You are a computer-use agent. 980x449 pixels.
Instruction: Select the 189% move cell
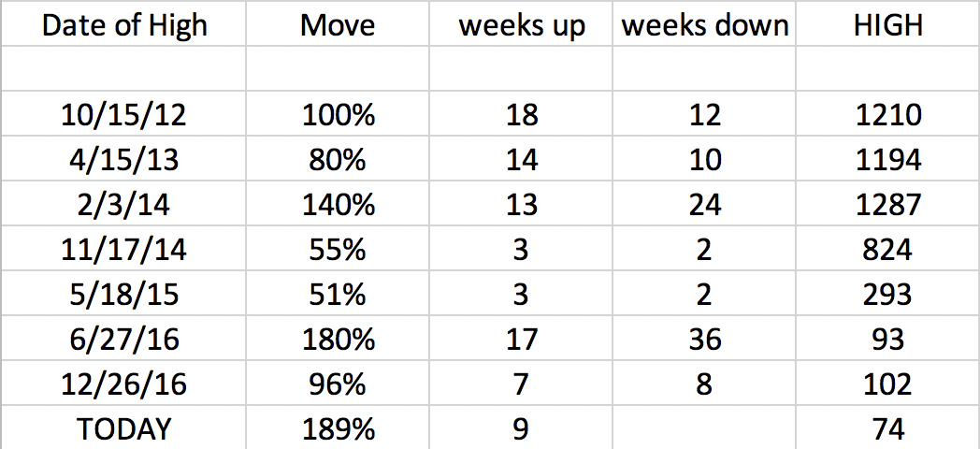338,428
